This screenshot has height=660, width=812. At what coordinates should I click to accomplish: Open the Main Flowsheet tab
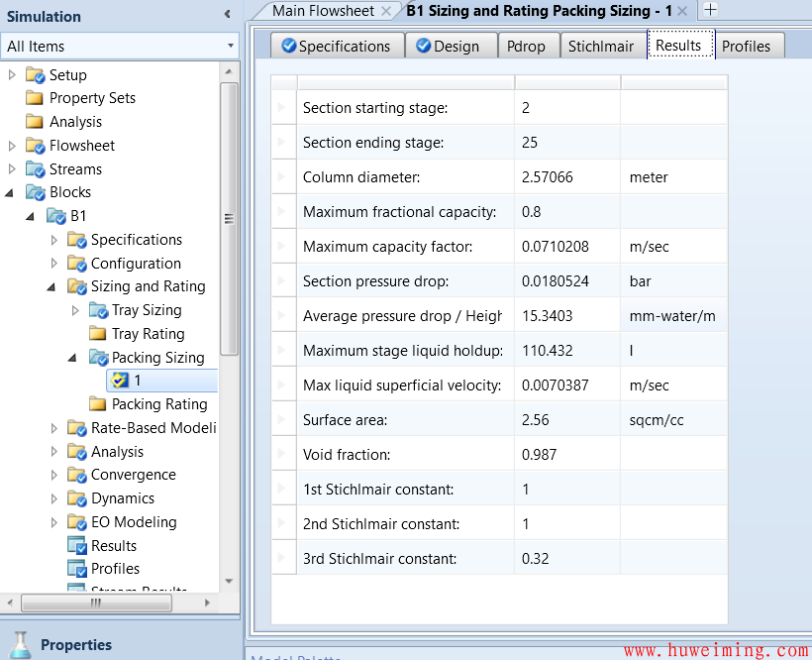(x=323, y=11)
